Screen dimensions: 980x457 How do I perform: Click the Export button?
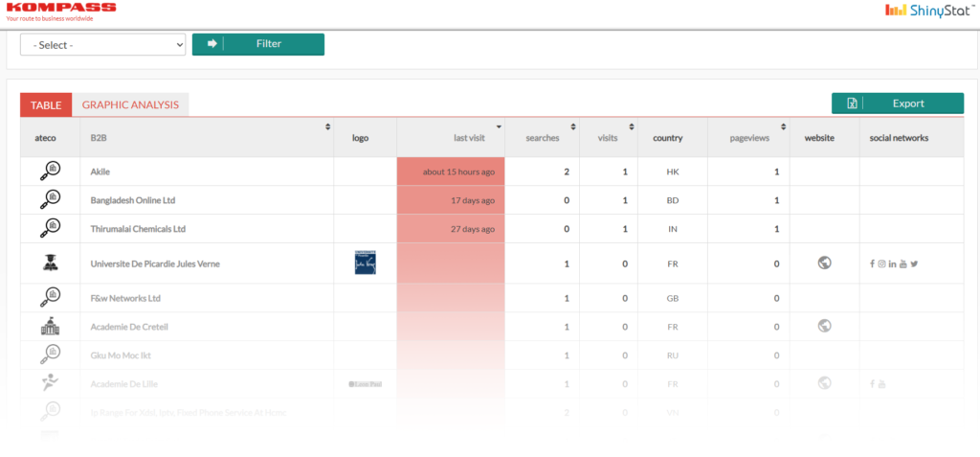point(897,103)
